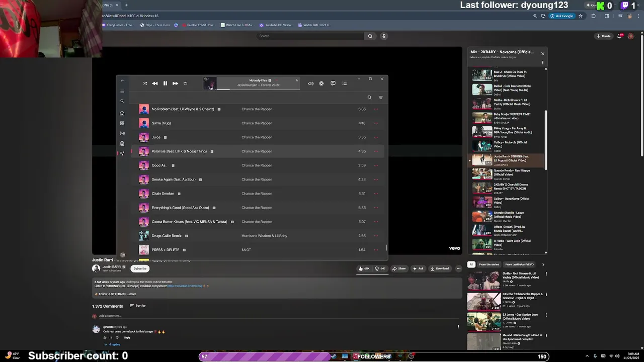Open comments Sort by menu

point(137,306)
